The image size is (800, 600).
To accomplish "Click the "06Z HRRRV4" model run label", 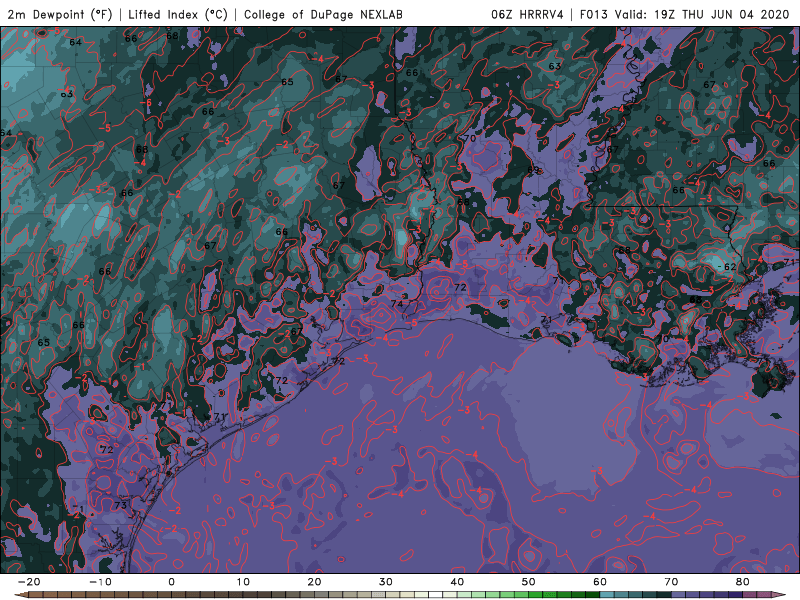I will [527, 14].
